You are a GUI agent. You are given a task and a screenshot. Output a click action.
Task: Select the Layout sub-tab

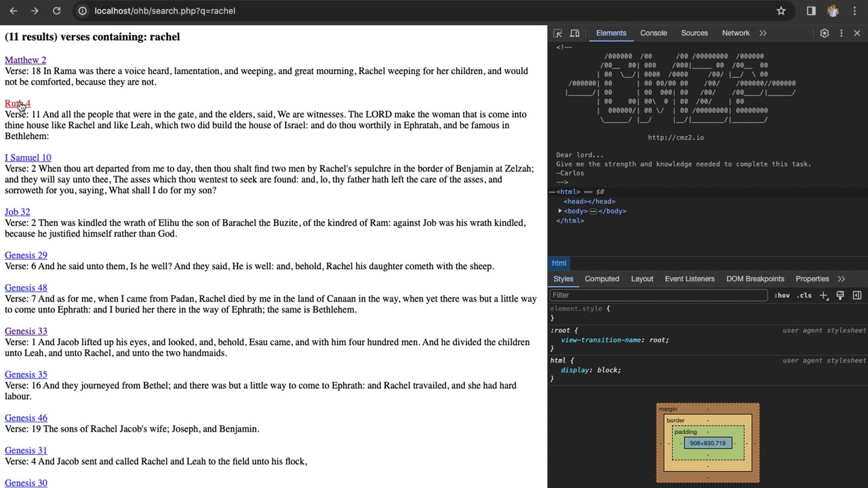642,279
